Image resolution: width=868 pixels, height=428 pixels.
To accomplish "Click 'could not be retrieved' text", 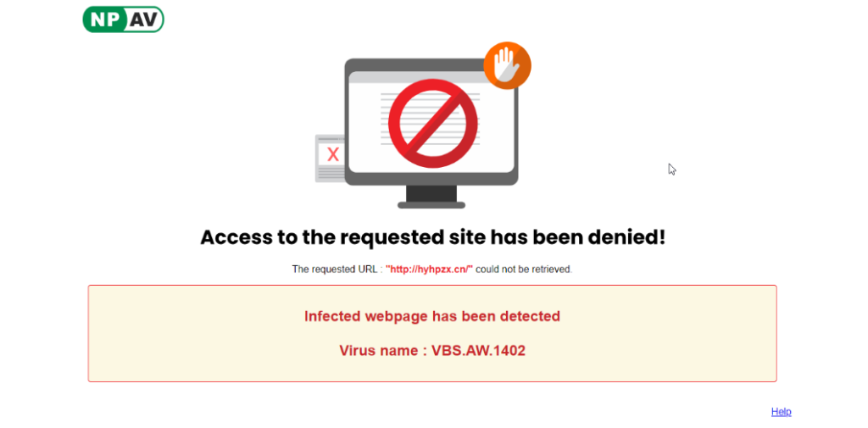I will (523, 270).
